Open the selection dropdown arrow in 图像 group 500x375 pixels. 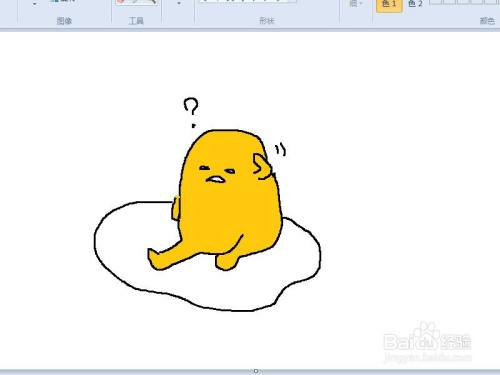click(x=34, y=4)
